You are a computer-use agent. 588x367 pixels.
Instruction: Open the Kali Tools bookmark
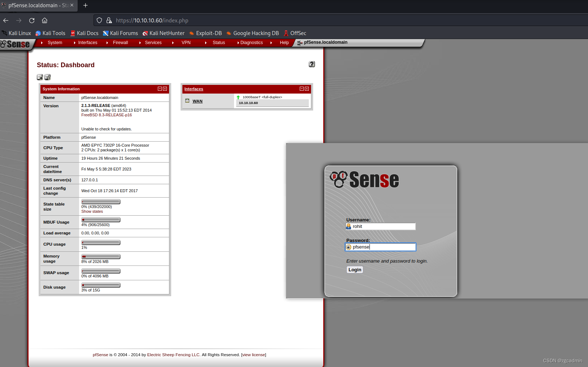pos(50,33)
